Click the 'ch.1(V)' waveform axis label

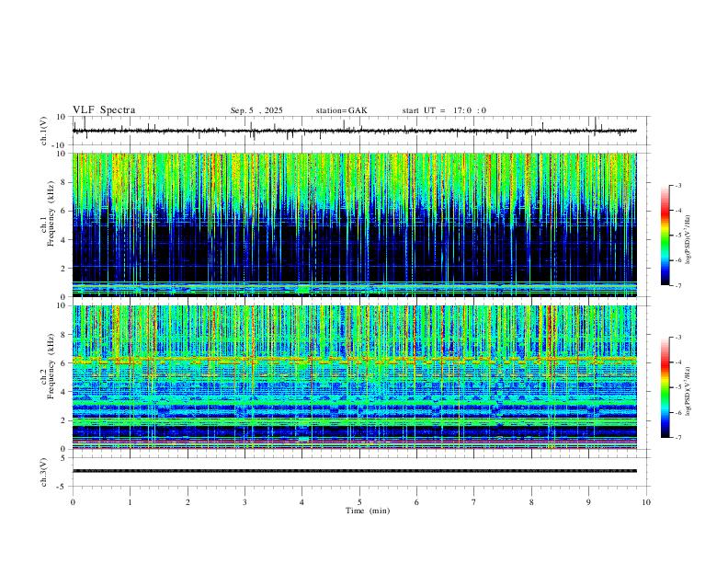pyautogui.click(x=45, y=131)
